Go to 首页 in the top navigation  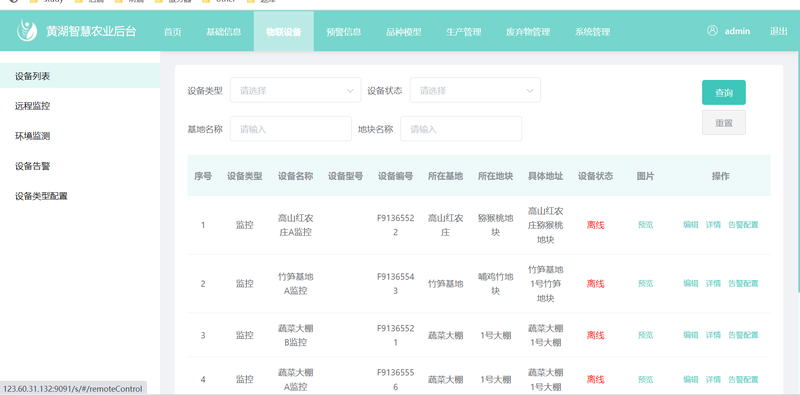coord(172,32)
